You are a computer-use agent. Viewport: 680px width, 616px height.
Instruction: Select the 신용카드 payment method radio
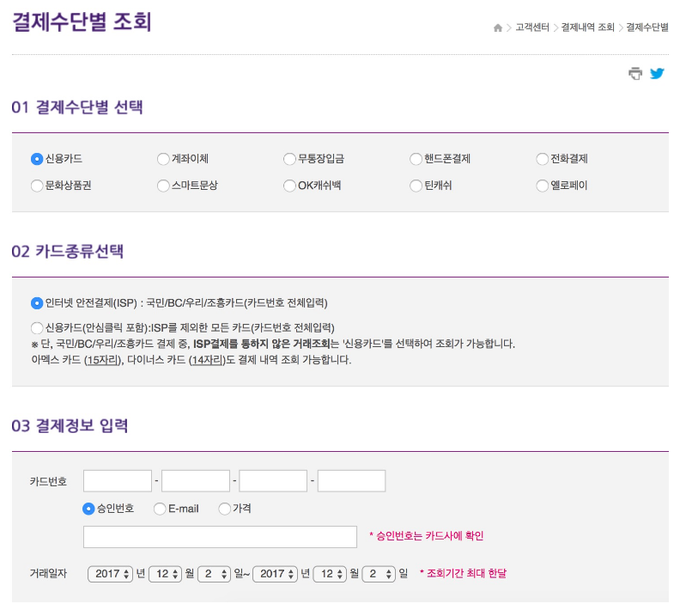[37, 159]
